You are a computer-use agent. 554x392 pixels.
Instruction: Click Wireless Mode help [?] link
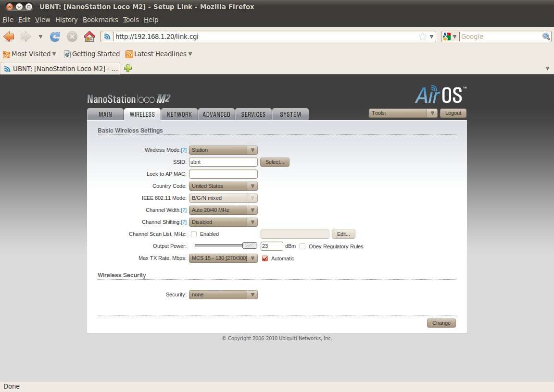tap(184, 150)
